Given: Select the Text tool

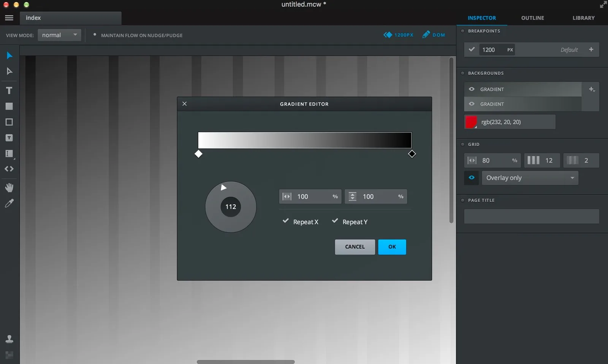Looking at the screenshot, I should (9, 90).
